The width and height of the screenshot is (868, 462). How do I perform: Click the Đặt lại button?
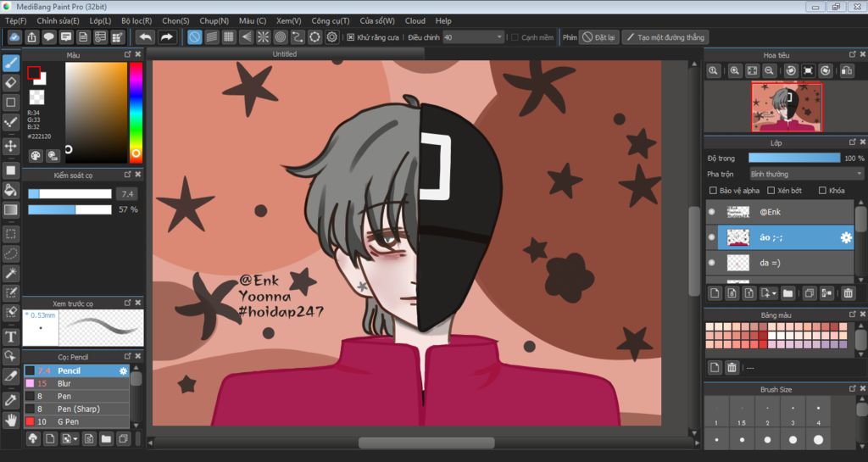[599, 37]
